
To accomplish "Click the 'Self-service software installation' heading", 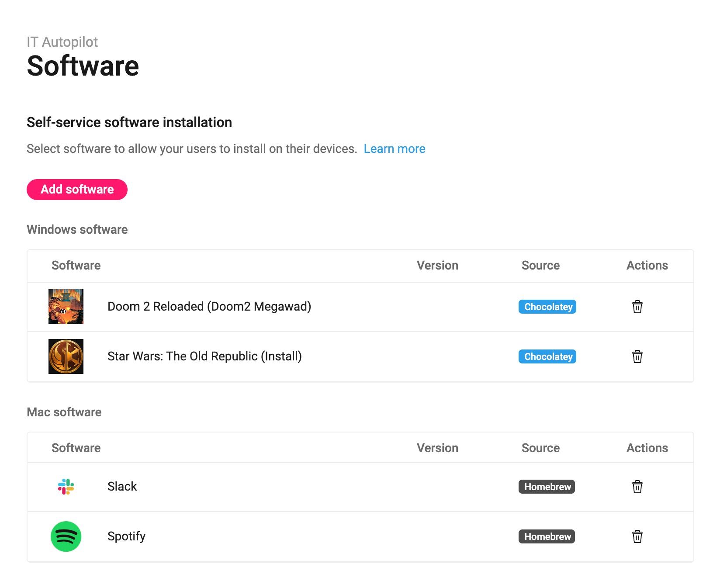I will click(129, 123).
